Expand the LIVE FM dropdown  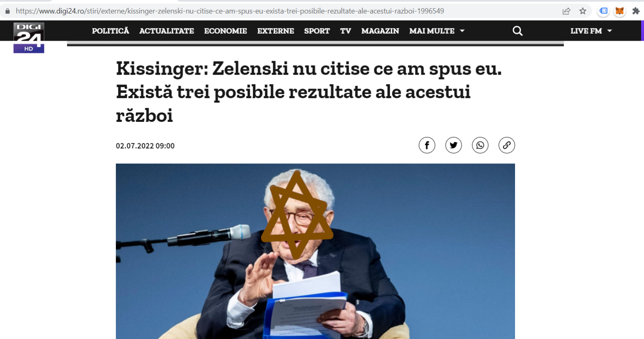click(x=591, y=31)
